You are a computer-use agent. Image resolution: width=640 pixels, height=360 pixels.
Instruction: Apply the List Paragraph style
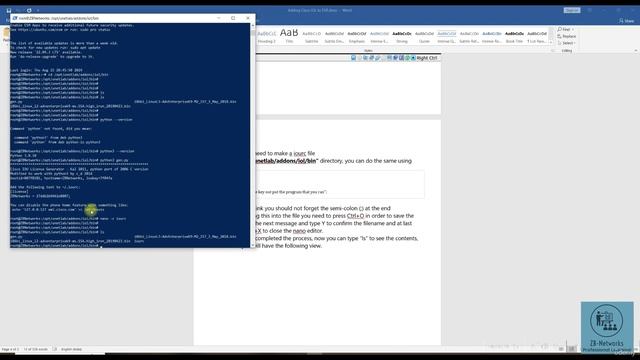click(x=537, y=37)
